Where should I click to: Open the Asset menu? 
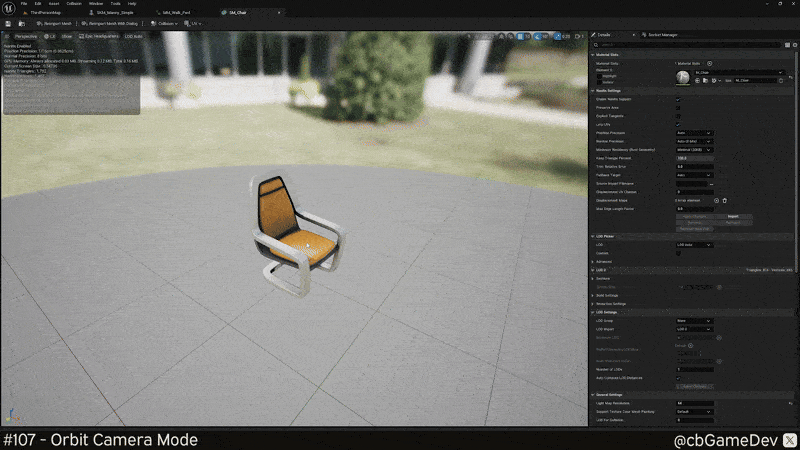pos(54,4)
